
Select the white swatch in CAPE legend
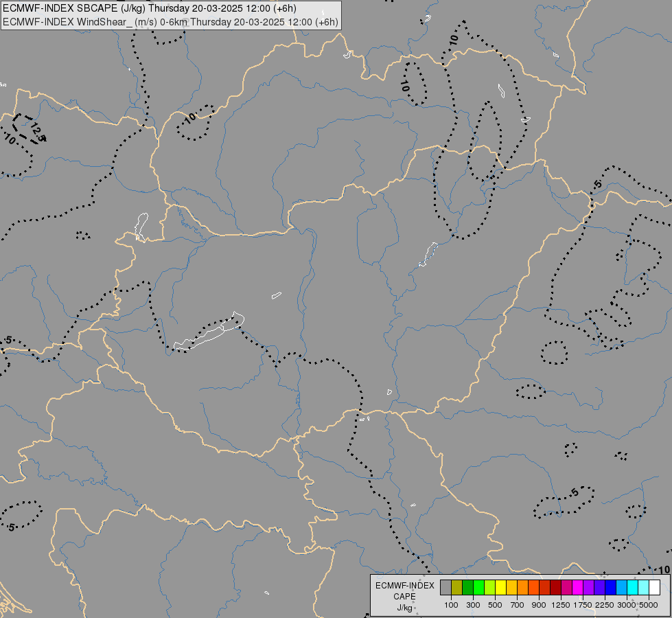coord(654,587)
